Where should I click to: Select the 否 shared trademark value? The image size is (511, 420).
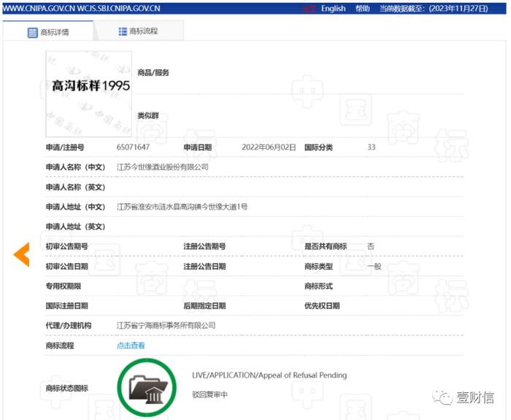pos(371,246)
